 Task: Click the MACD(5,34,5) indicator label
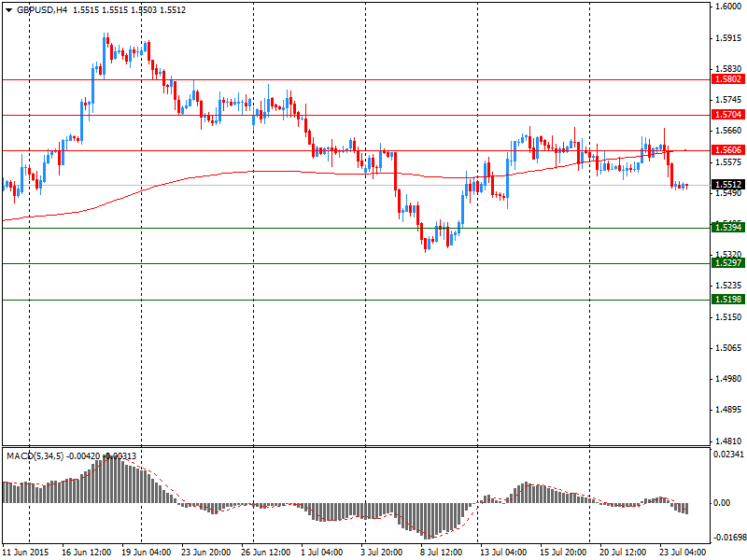[x=35, y=456]
